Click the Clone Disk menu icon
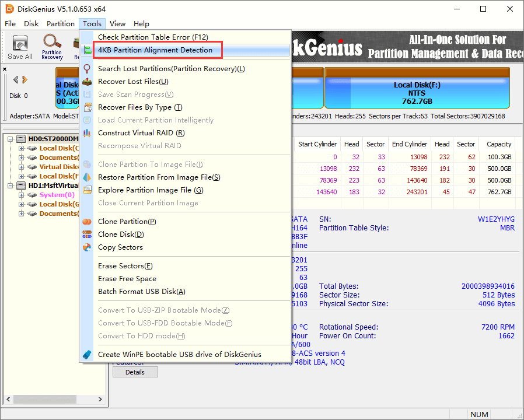The image size is (524, 420). pos(87,235)
